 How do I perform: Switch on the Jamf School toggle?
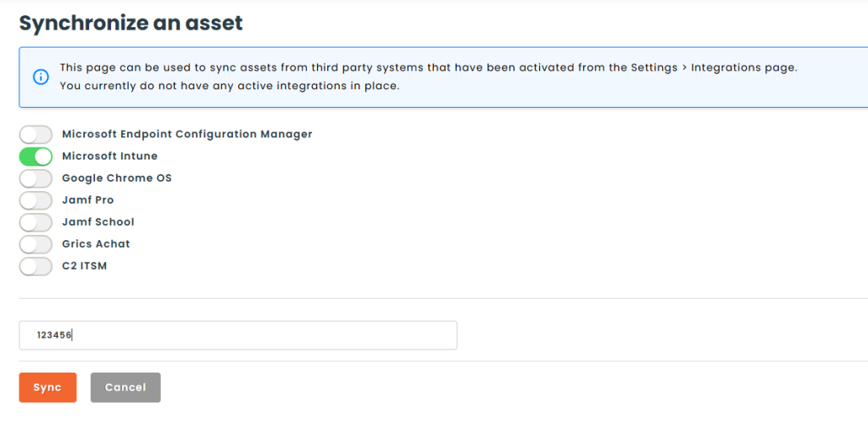coord(36,222)
